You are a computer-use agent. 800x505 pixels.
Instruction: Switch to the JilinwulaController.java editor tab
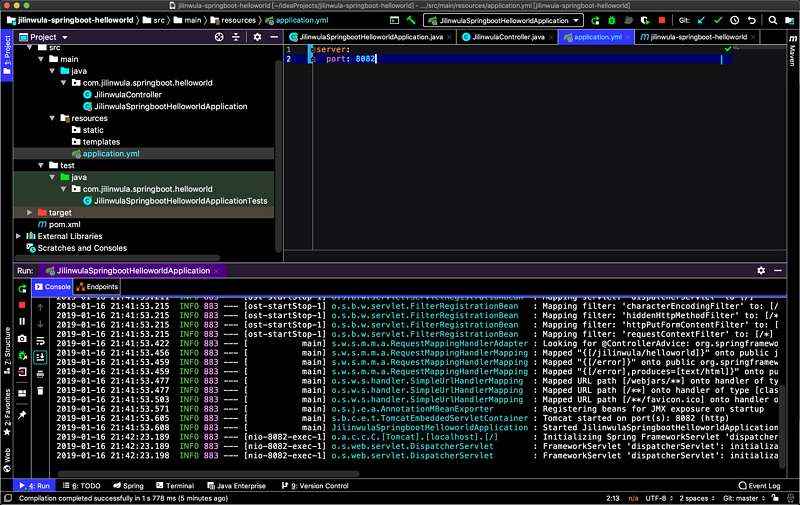508,37
